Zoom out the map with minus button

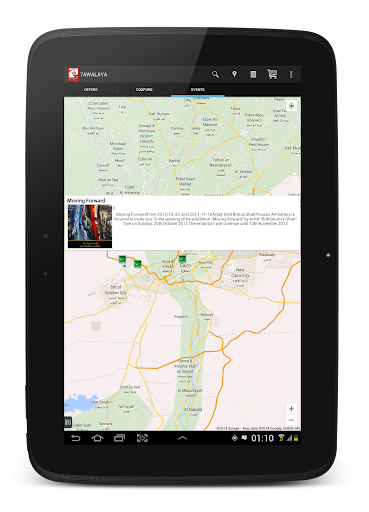(291, 420)
